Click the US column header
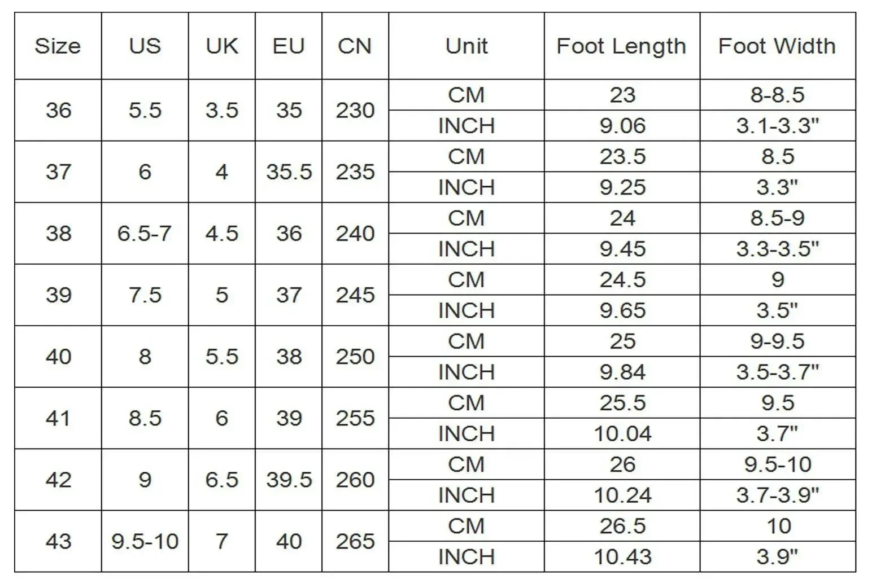This screenshot has width=872, height=588. click(145, 46)
